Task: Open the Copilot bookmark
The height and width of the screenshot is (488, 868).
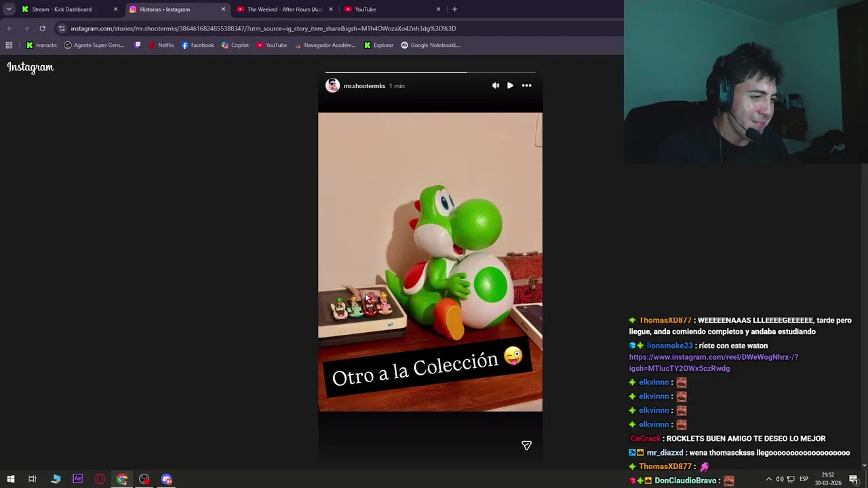Action: (x=235, y=45)
